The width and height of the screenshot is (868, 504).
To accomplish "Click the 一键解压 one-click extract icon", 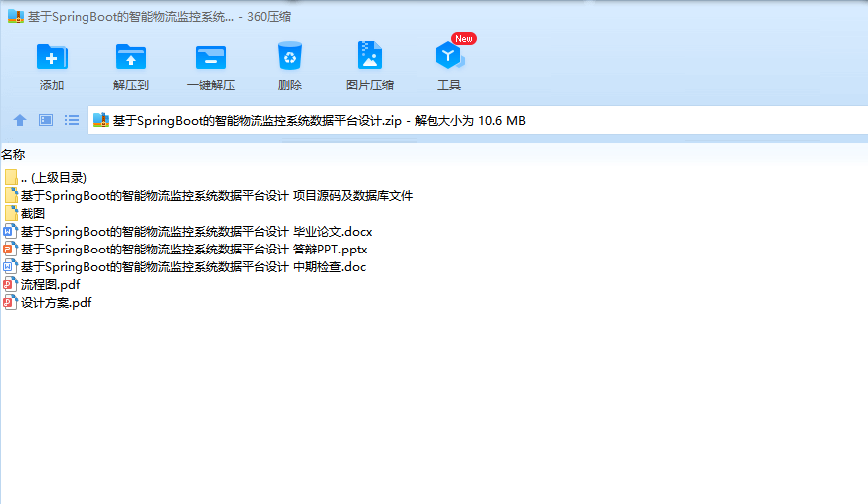I will (211, 57).
